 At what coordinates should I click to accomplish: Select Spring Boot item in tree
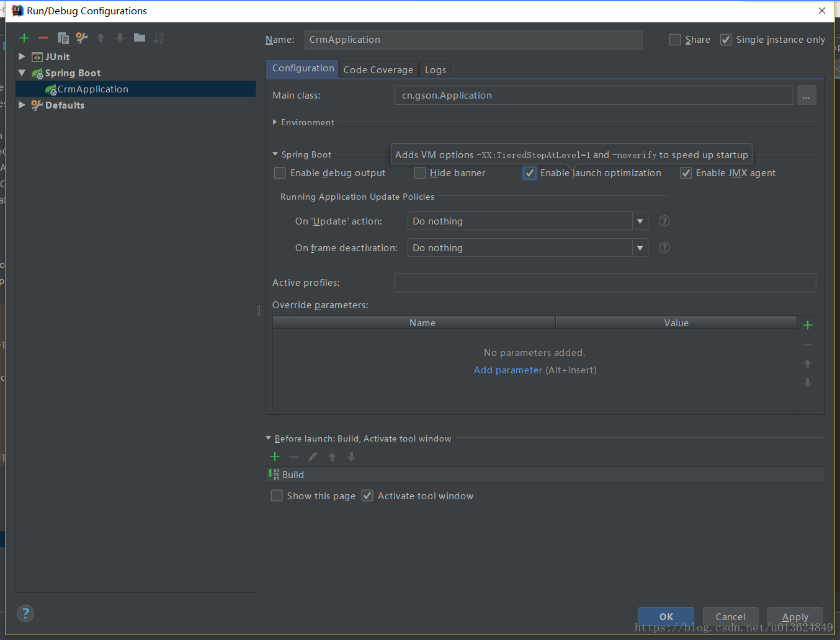pos(73,73)
